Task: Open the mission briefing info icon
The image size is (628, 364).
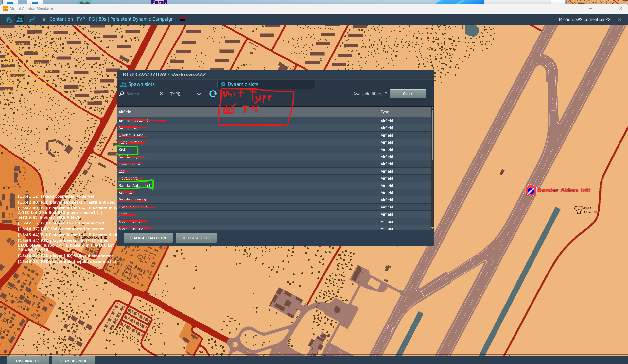Action: click(x=9, y=20)
